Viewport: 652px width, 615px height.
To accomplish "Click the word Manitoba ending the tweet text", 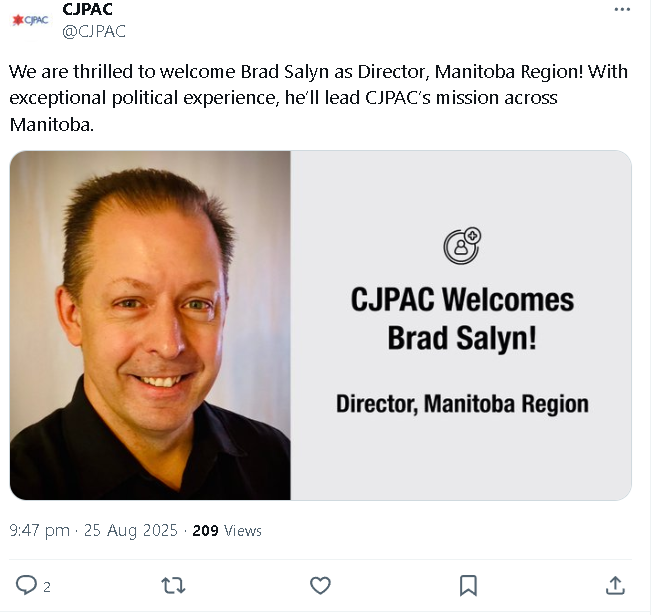I will 52,125.
